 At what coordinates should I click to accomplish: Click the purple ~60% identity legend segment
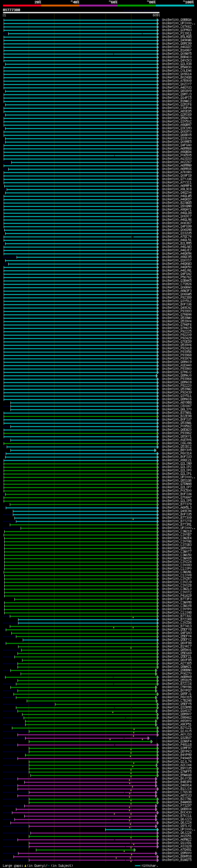click(98, 6)
